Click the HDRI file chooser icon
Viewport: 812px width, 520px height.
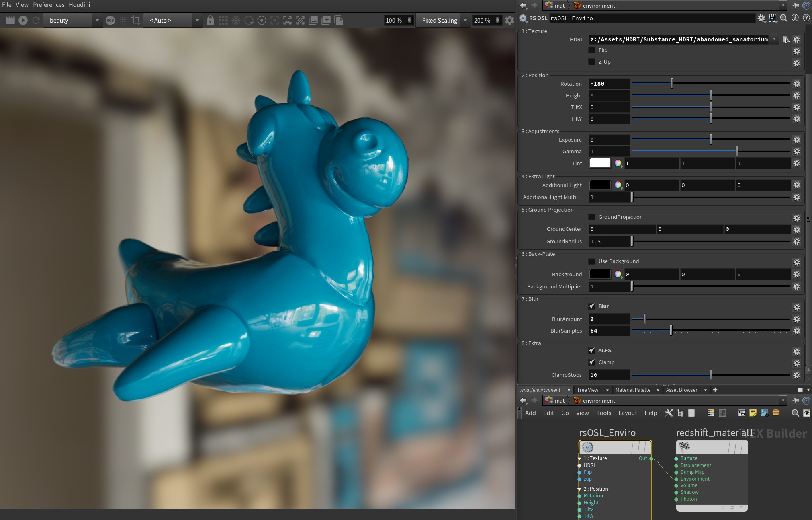click(786, 39)
